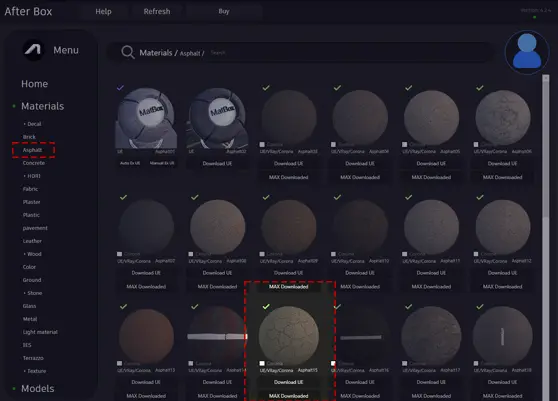Image resolution: width=558 pixels, height=401 pixels.
Task: Select the Asphalt02 MatBox preview thumbnail
Action: [217, 118]
